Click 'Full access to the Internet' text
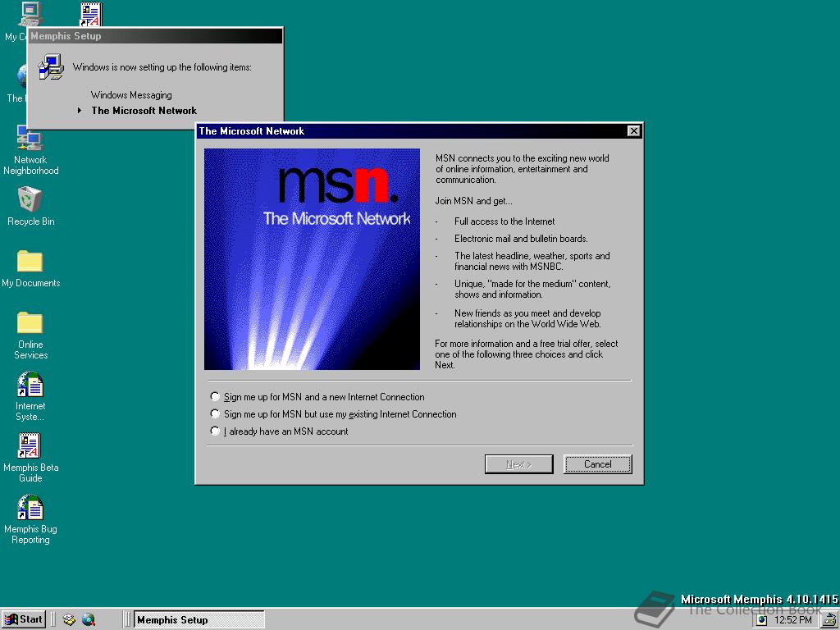The height and width of the screenshot is (630, 840). click(x=504, y=221)
